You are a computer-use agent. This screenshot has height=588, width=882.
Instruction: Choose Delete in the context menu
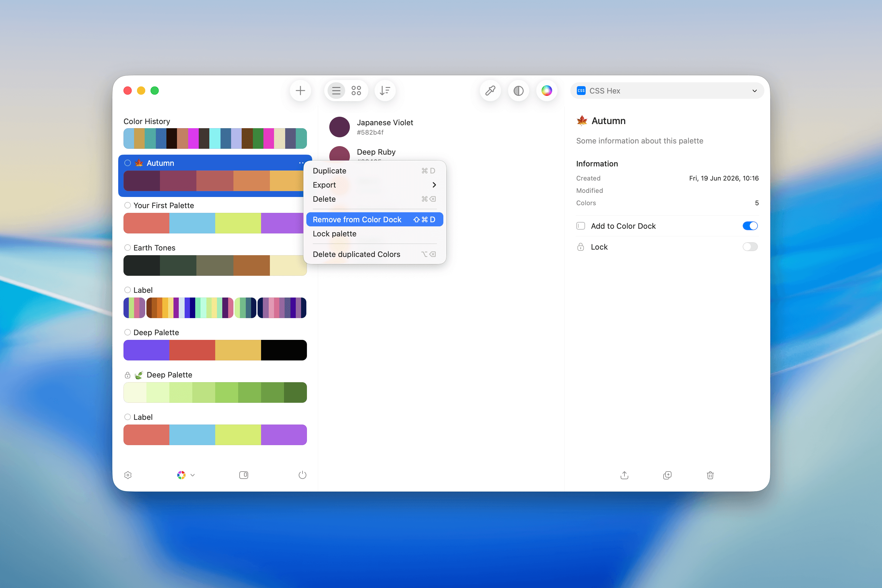[x=375, y=199]
